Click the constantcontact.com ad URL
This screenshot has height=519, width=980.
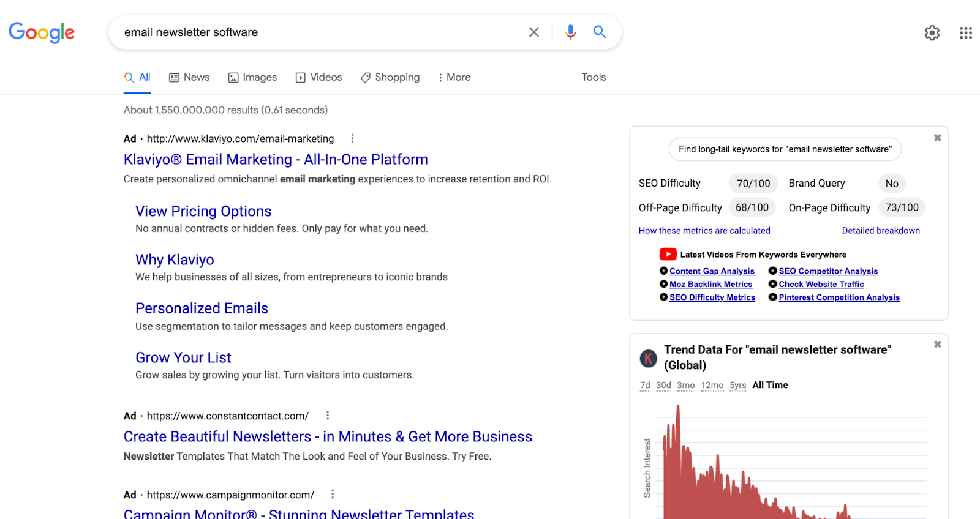click(228, 416)
